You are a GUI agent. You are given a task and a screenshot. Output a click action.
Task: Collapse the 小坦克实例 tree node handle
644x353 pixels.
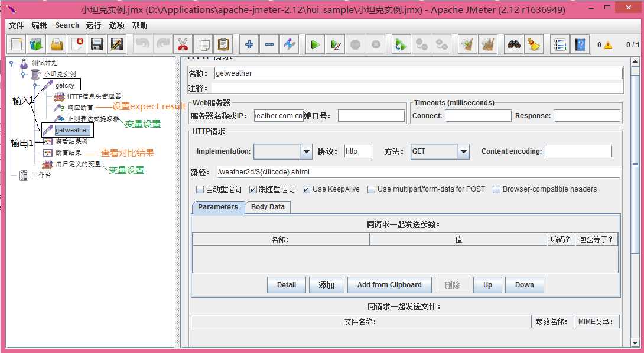24,75
